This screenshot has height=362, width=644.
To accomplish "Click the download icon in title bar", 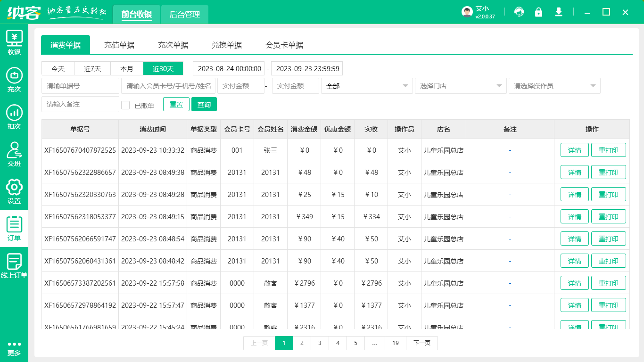I will click(559, 12).
